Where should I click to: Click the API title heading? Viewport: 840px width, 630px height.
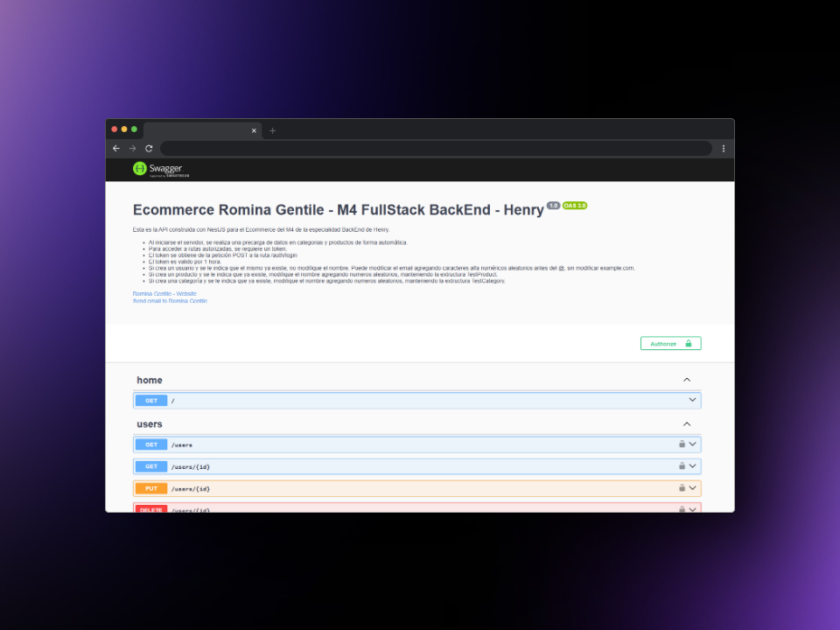[x=338, y=210]
